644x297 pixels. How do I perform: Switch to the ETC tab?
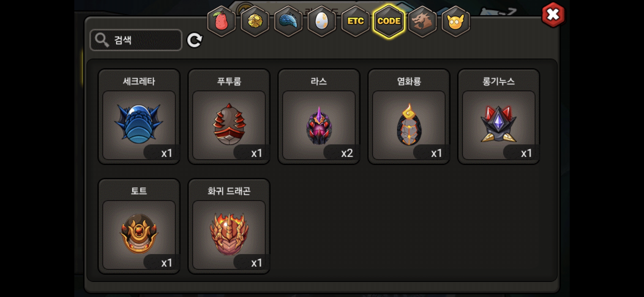click(x=355, y=21)
